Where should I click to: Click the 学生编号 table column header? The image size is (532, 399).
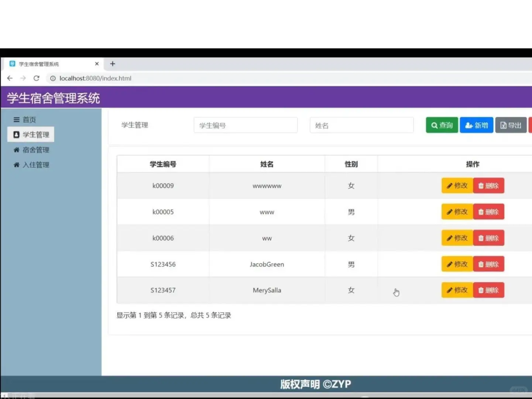tap(163, 164)
